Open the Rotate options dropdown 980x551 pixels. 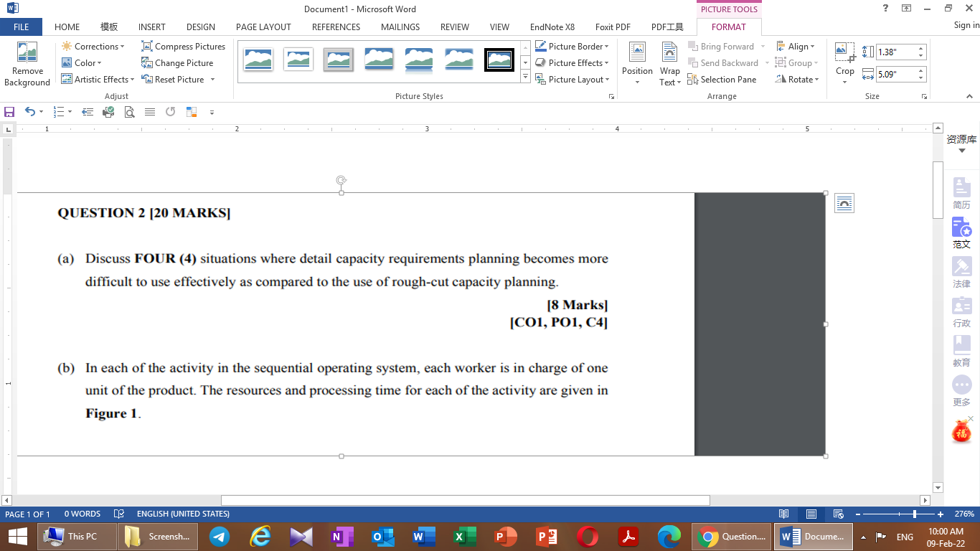point(796,79)
